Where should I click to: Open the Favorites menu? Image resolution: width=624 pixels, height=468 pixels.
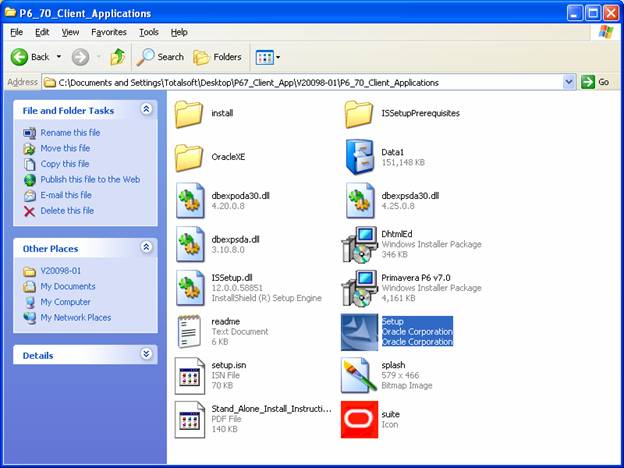pyautogui.click(x=109, y=32)
